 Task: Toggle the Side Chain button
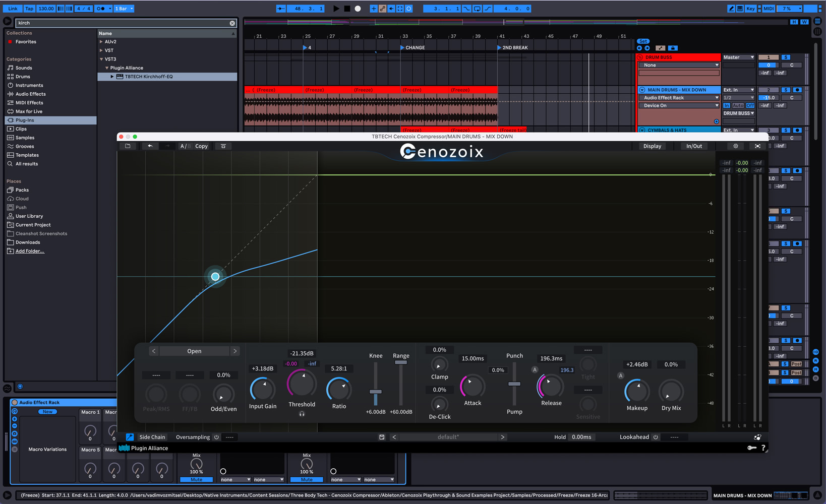coord(152,437)
